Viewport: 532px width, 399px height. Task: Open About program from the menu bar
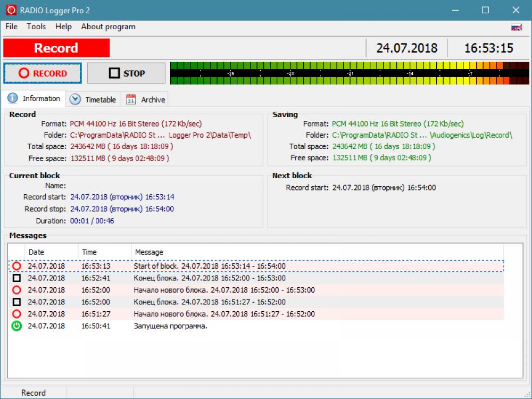pos(108,27)
